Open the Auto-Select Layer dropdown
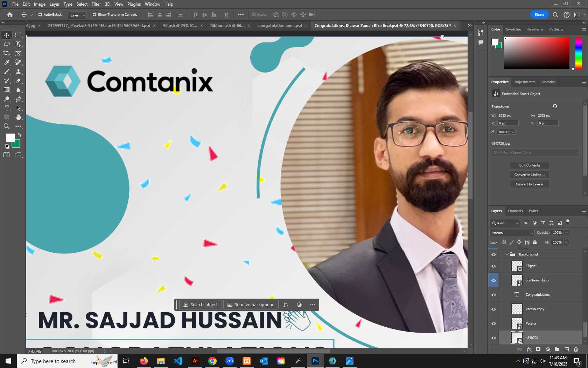 (77, 15)
